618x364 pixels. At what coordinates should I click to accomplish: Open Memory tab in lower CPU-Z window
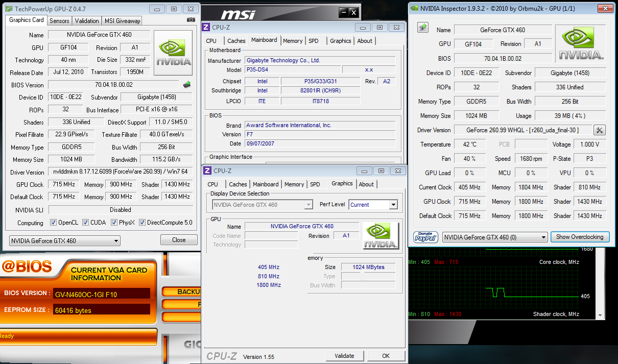point(294,184)
